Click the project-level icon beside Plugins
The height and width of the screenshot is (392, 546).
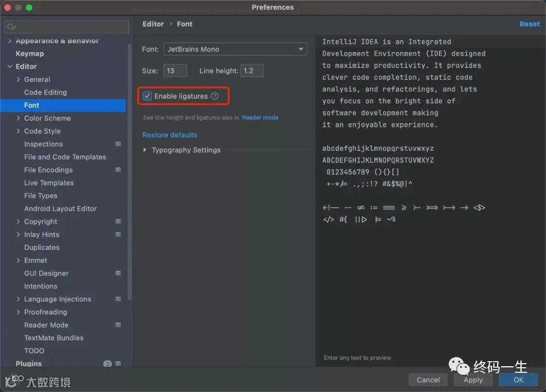(118, 364)
